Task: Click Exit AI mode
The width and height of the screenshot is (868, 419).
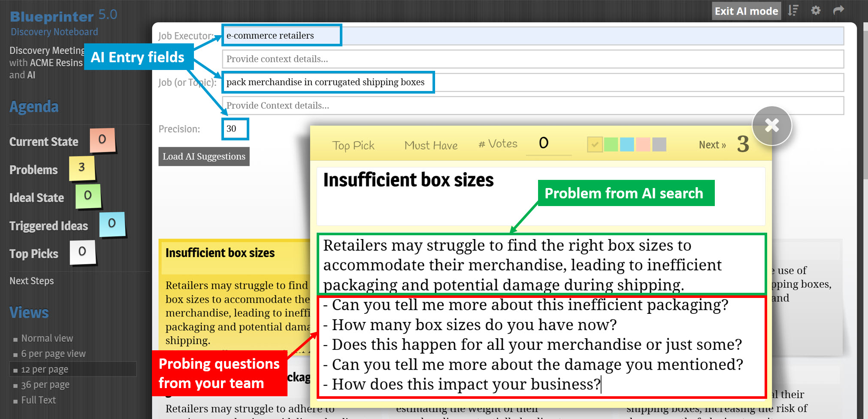Action: pos(746,10)
